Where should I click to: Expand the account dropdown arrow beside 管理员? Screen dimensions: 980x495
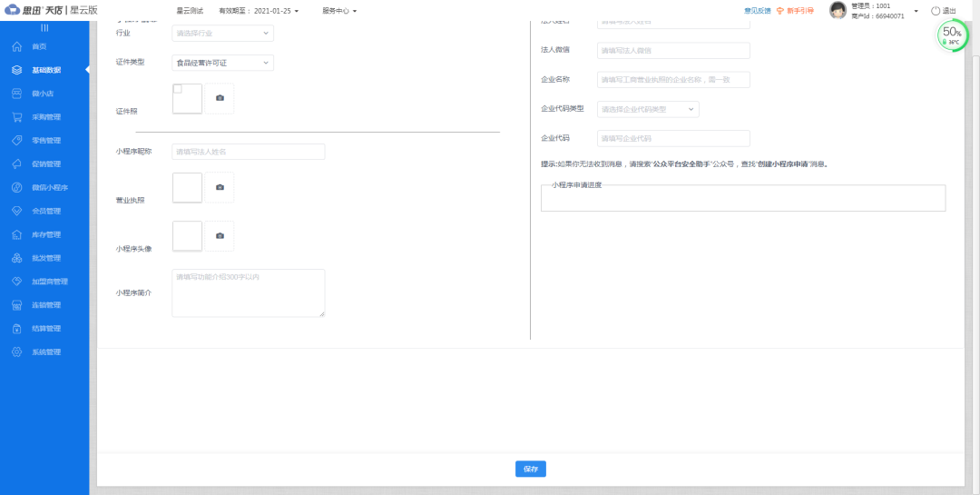point(916,11)
